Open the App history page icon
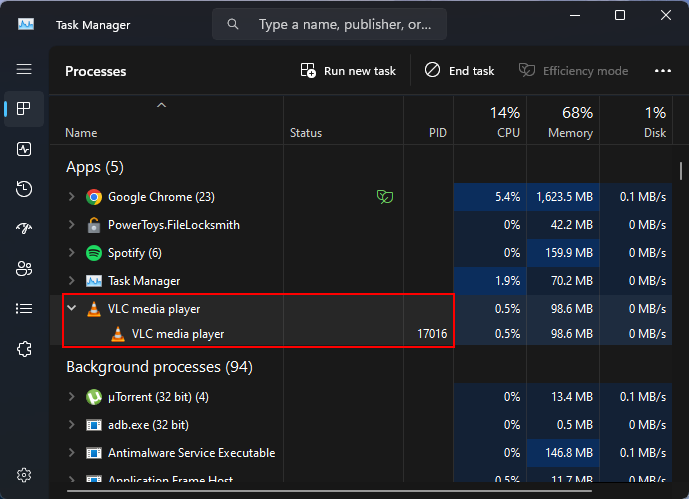 point(24,189)
